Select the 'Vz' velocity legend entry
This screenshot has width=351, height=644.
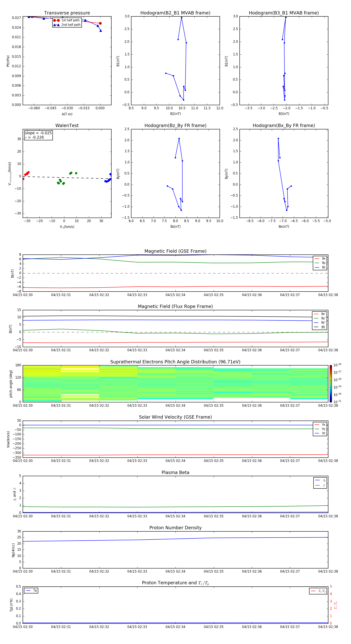point(320,433)
